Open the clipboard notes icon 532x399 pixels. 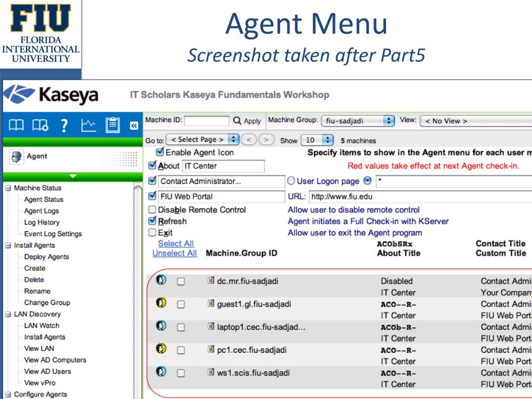tap(113, 125)
